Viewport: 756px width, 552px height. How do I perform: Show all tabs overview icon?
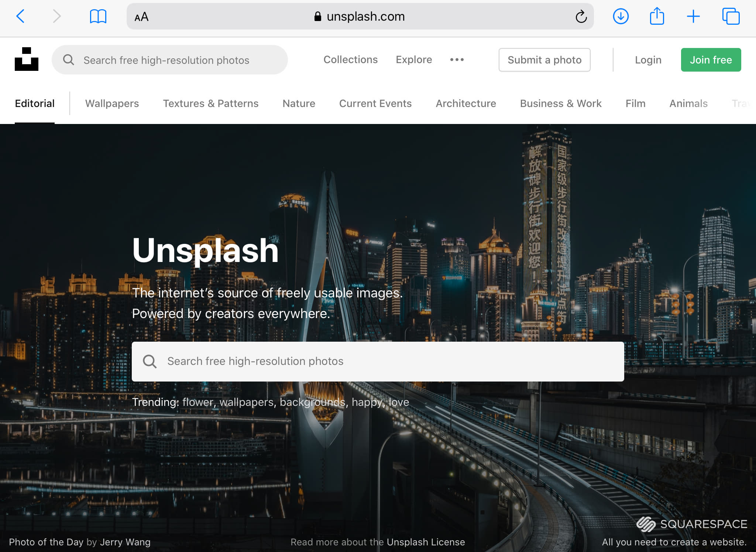(x=731, y=16)
